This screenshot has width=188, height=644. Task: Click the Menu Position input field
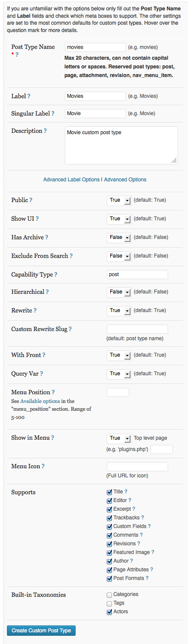click(x=118, y=393)
